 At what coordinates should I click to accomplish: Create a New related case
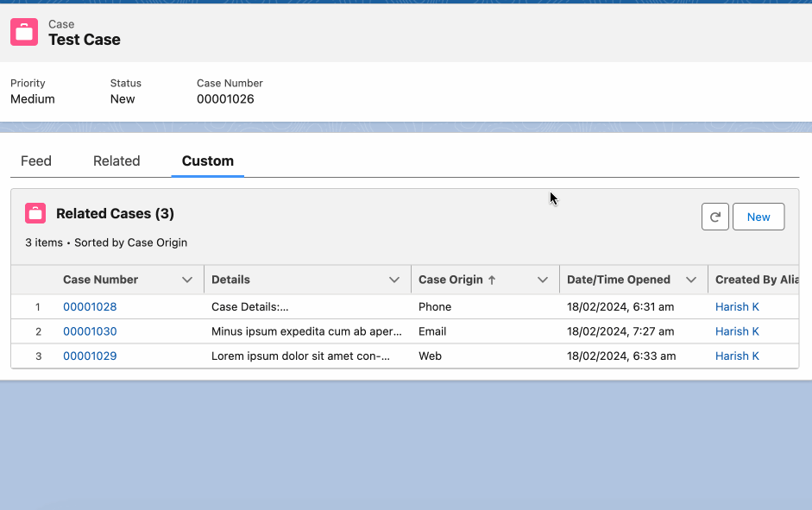tap(758, 217)
